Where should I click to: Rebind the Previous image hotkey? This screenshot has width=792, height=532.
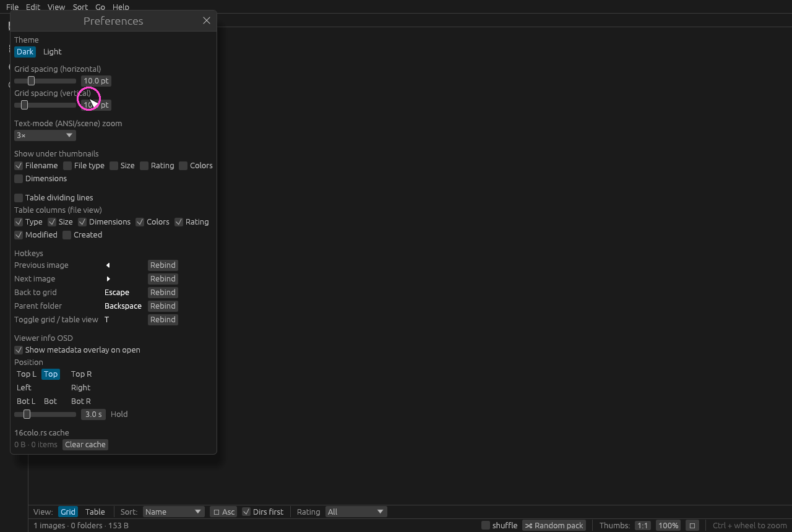[163, 265]
